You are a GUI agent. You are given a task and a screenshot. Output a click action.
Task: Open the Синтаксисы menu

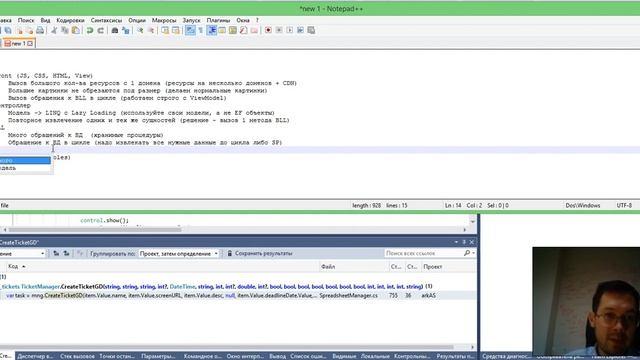pyautogui.click(x=106, y=20)
